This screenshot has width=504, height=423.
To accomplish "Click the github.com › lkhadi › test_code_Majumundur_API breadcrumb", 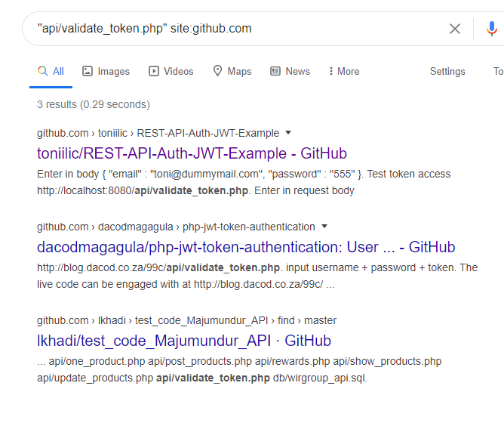I will 186,320.
